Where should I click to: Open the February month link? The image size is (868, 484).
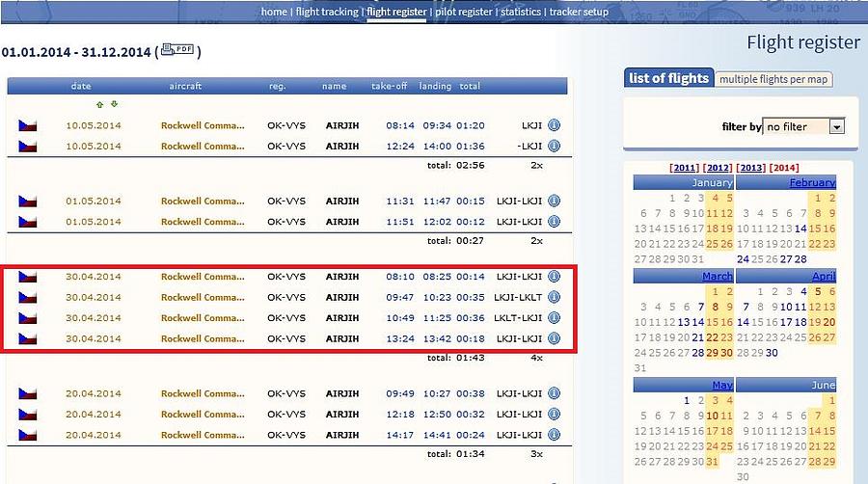tap(812, 182)
